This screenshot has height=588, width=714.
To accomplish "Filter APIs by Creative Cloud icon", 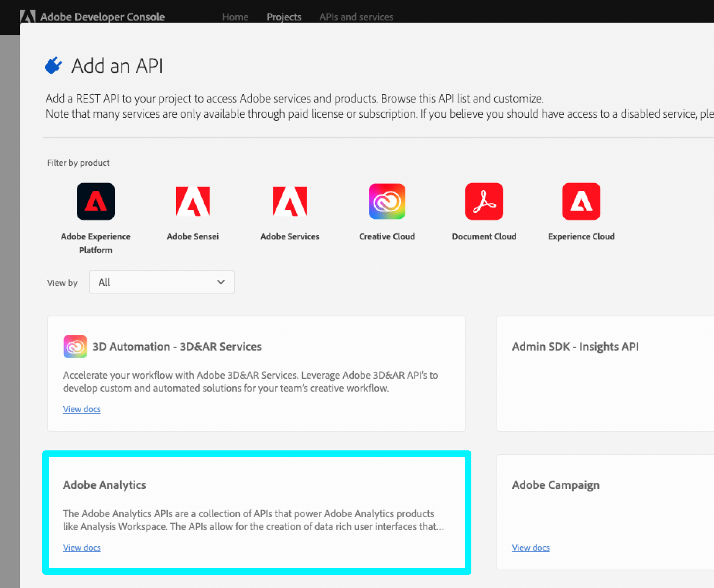I will click(387, 201).
